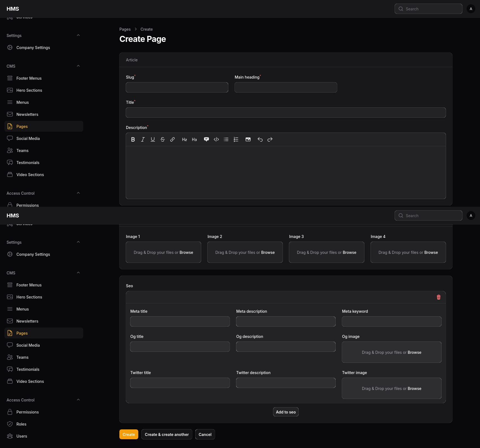The image size is (480, 448).
Task: Insert a blockquote using the quote icon
Action: coord(206,139)
